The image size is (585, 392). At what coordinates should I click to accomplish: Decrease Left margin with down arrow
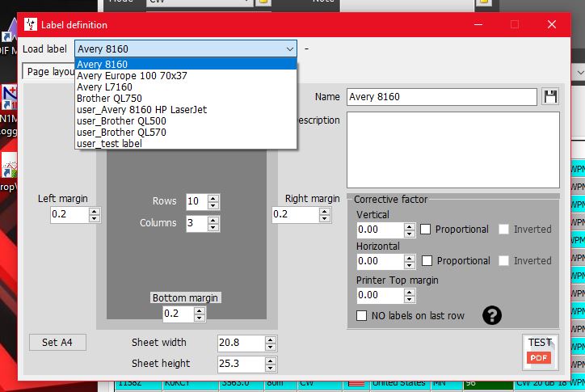(x=94, y=219)
